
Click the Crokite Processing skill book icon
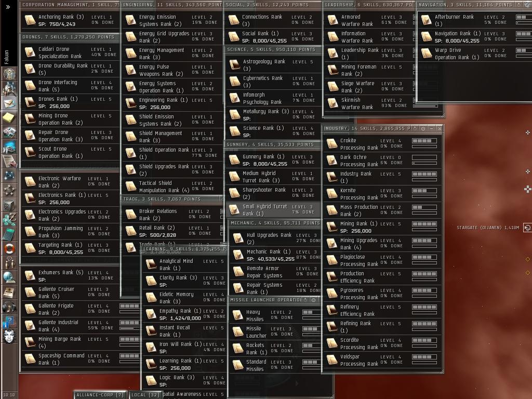[x=332, y=144]
